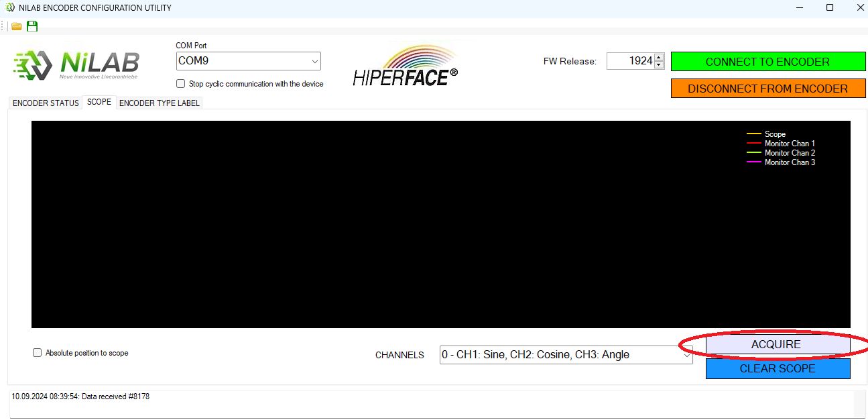Click the green save disk icon

pos(32,26)
